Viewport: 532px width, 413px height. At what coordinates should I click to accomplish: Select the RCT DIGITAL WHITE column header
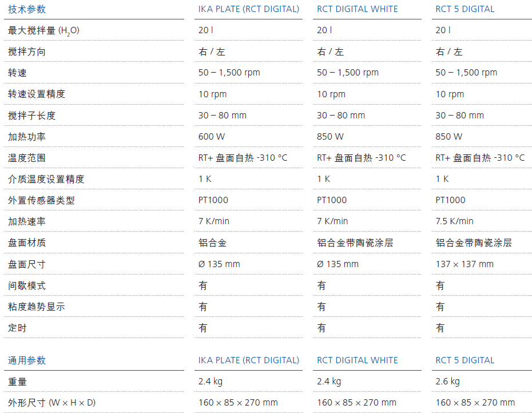(x=357, y=9)
